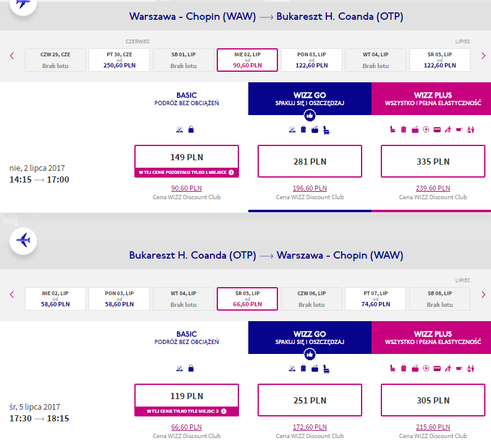Select return date NIE 02, LIP 58,60 PLN
This screenshot has width=491, height=448.
click(x=55, y=299)
